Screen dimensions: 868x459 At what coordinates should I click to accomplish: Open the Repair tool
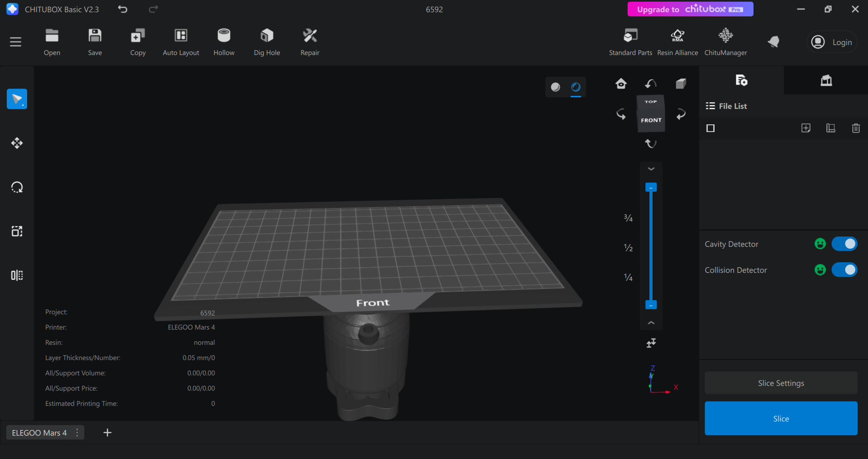310,36
